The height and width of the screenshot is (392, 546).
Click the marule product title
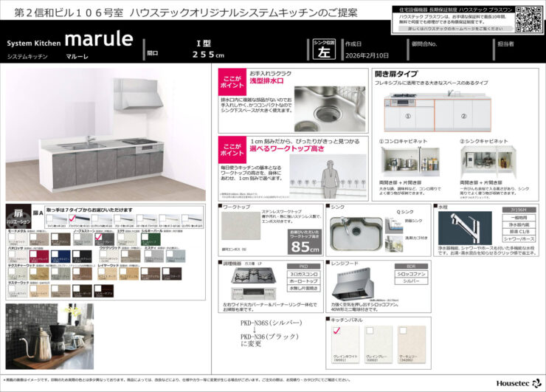click(x=99, y=38)
